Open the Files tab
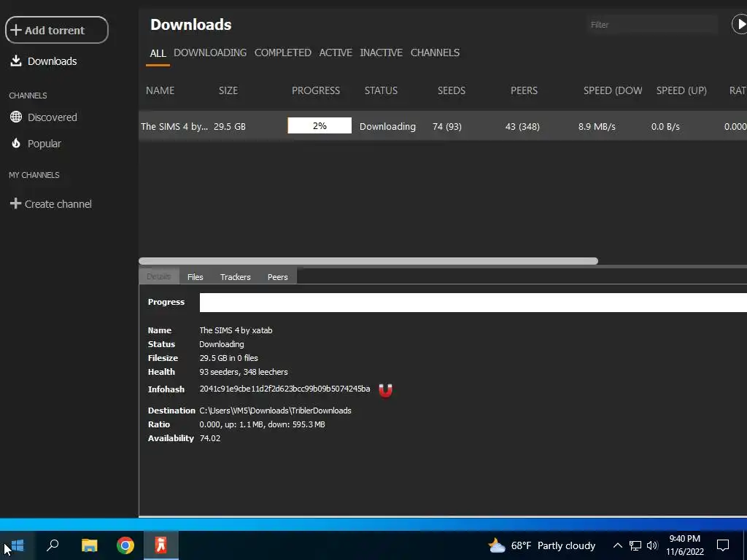 [x=196, y=276]
